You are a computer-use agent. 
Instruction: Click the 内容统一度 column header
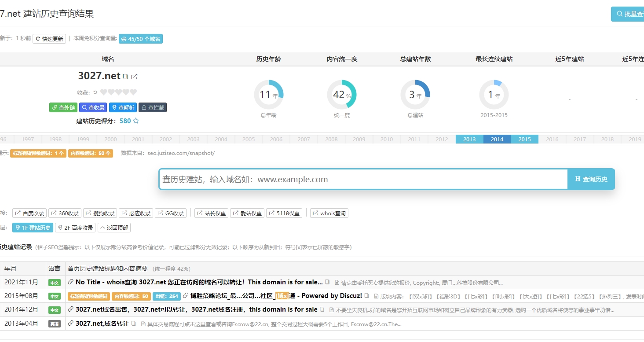pyautogui.click(x=342, y=59)
